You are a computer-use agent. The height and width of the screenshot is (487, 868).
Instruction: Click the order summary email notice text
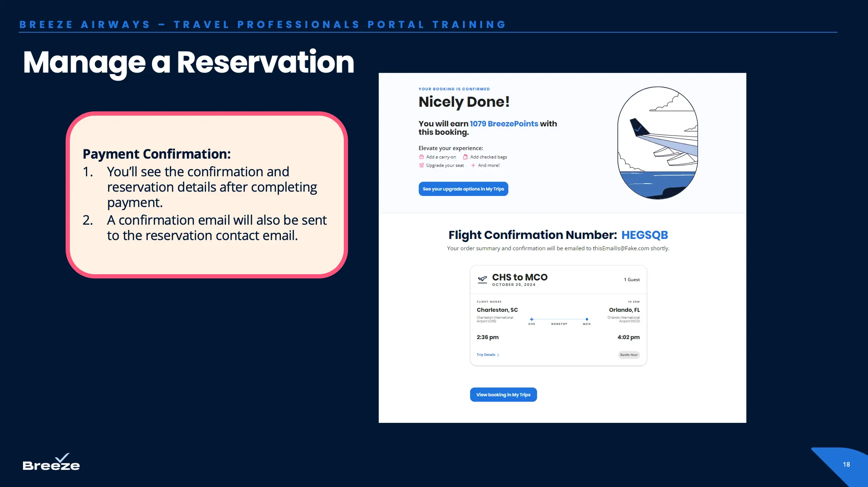tap(558, 248)
